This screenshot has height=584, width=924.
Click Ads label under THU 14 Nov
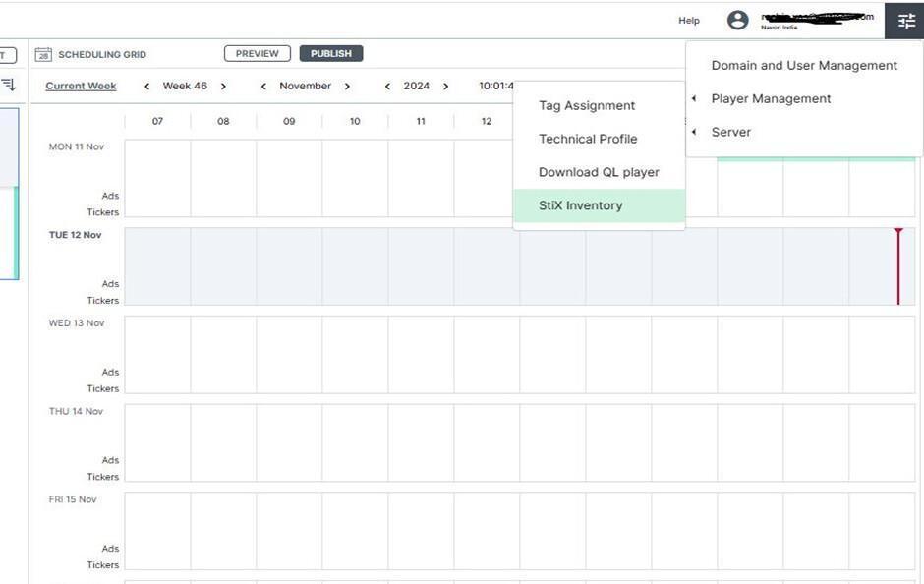110,460
